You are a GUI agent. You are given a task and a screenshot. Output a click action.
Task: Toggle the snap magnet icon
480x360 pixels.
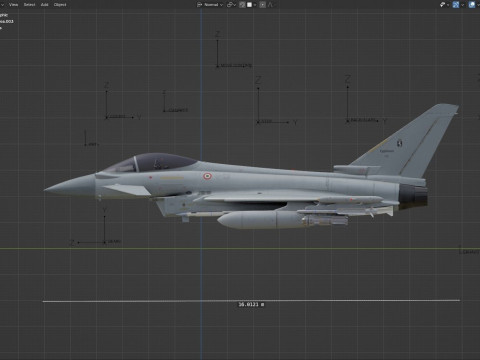tap(242, 5)
